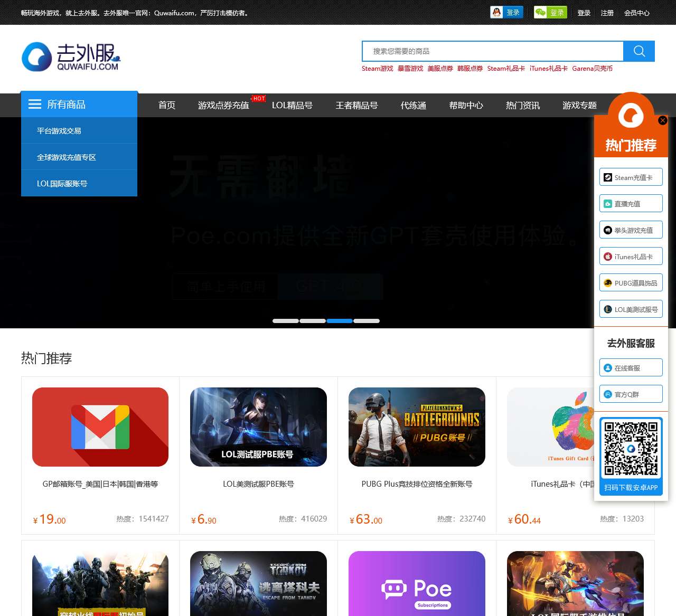Open 会员中心 link
This screenshot has height=616, width=676.
tap(637, 13)
